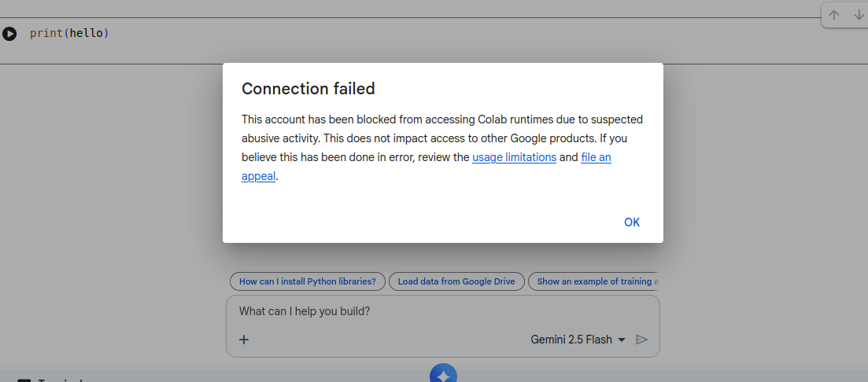The image size is (868, 382).
Task: Click the blocked account message text
Action: pyautogui.click(x=441, y=138)
